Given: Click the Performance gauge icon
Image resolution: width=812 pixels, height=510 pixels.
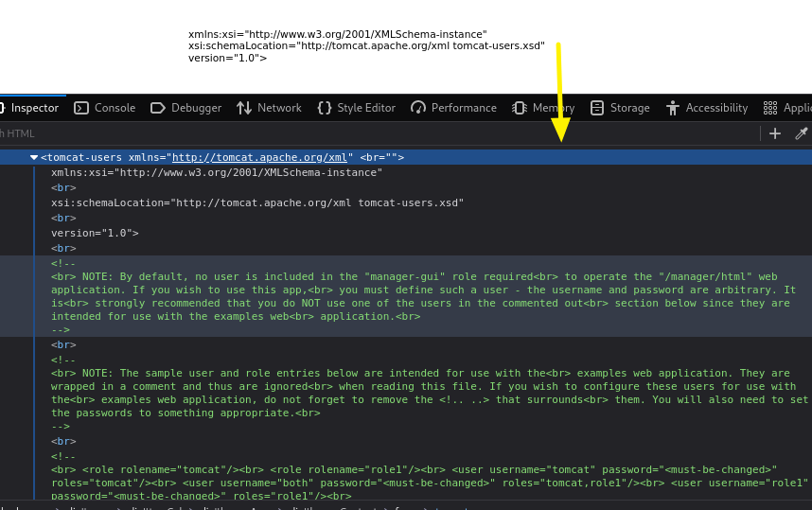Looking at the screenshot, I should click(418, 108).
